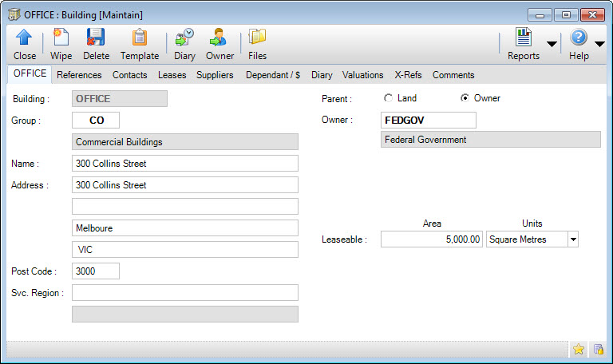Click the empty second address line field
613x364 pixels.
185,207
